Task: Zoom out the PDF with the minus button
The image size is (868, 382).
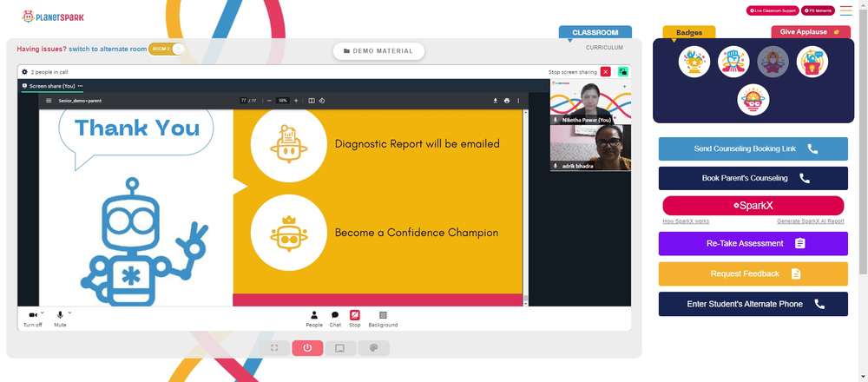Action: point(269,101)
